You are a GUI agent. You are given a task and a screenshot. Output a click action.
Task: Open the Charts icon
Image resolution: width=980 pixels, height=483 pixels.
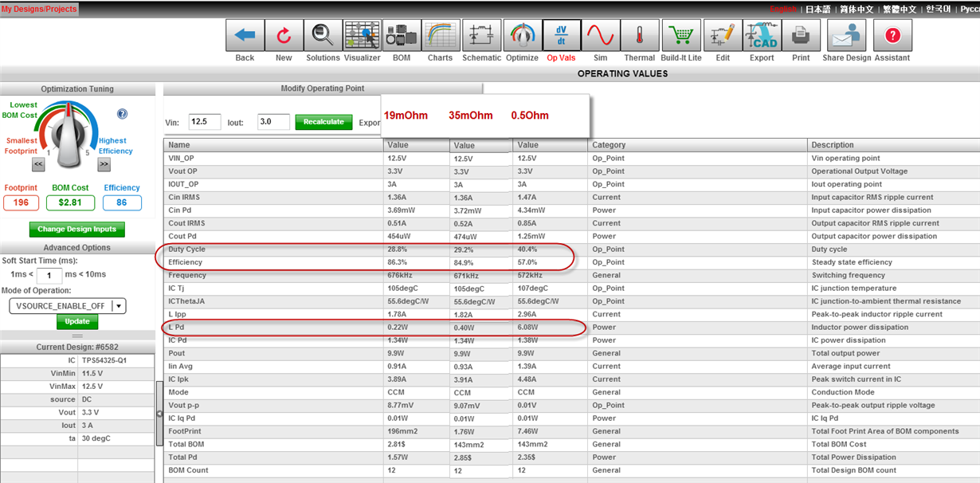click(x=440, y=36)
